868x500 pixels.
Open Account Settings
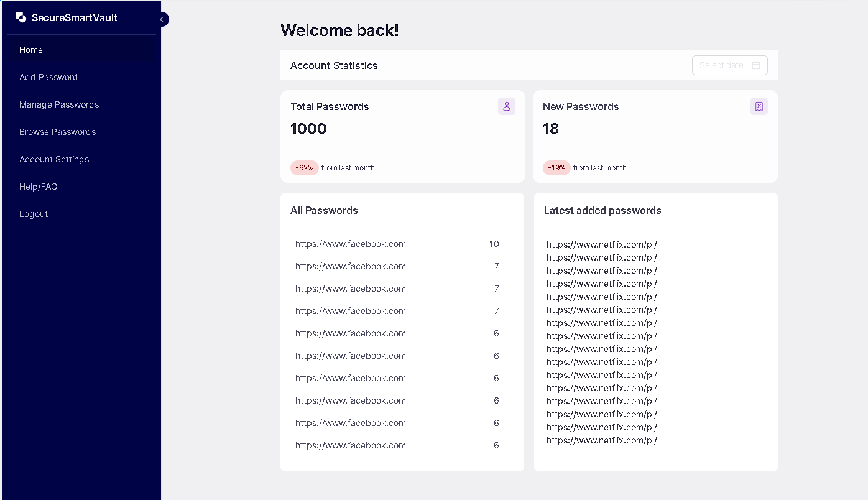coord(54,159)
